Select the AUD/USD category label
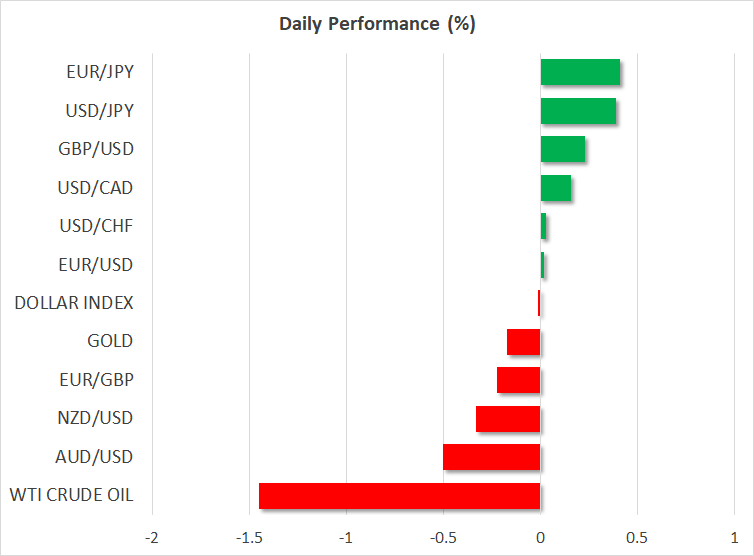This screenshot has width=754, height=556. point(94,457)
